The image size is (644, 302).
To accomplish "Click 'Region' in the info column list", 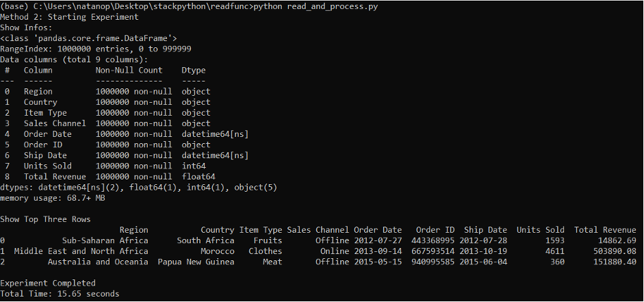I will click(38, 92).
